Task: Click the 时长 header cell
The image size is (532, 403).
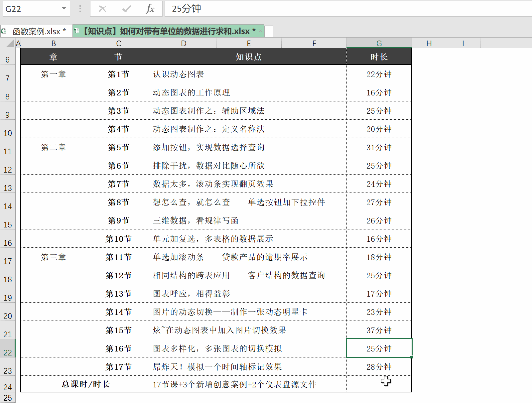Action: pyautogui.click(x=379, y=57)
